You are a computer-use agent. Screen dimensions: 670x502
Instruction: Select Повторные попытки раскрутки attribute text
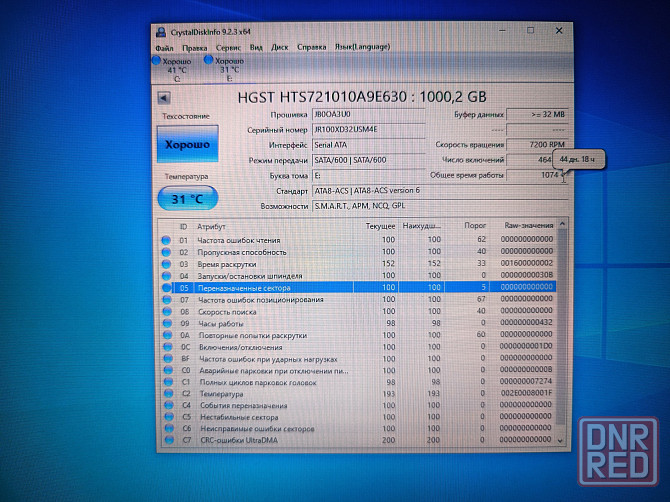[253, 335]
